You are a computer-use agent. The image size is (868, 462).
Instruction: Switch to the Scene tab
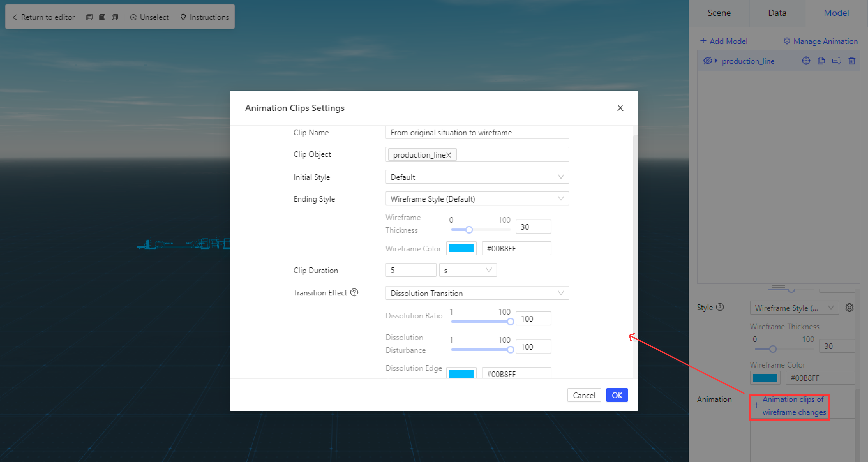pyautogui.click(x=719, y=13)
